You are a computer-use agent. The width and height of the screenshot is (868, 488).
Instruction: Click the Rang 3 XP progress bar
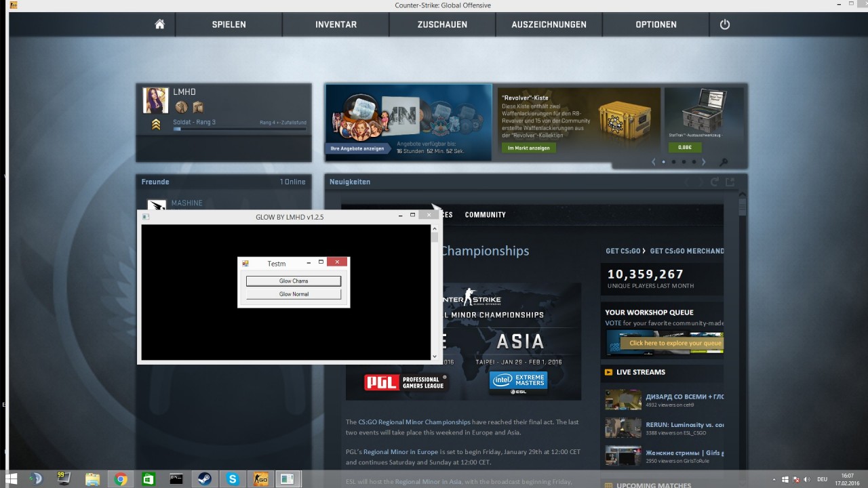[240, 128]
